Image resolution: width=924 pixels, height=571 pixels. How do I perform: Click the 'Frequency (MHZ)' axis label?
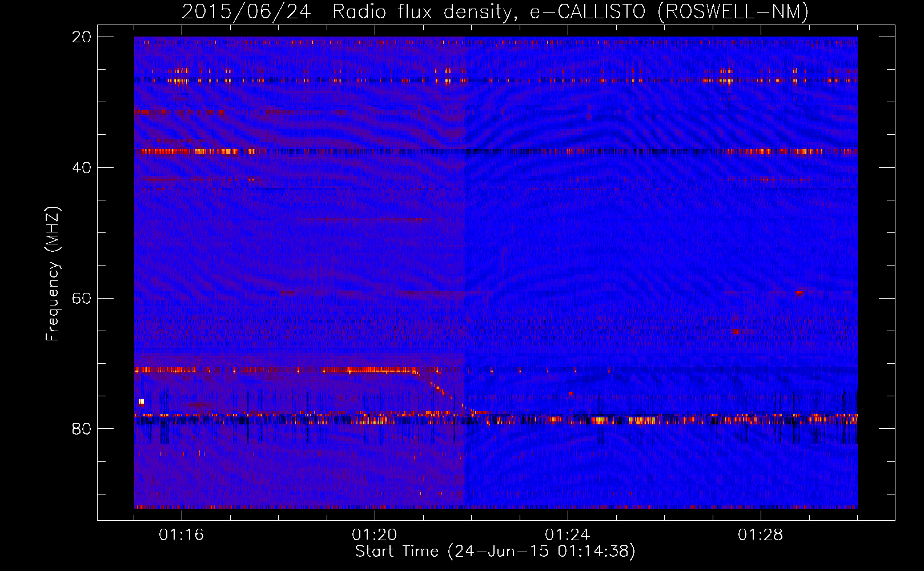[x=53, y=274]
